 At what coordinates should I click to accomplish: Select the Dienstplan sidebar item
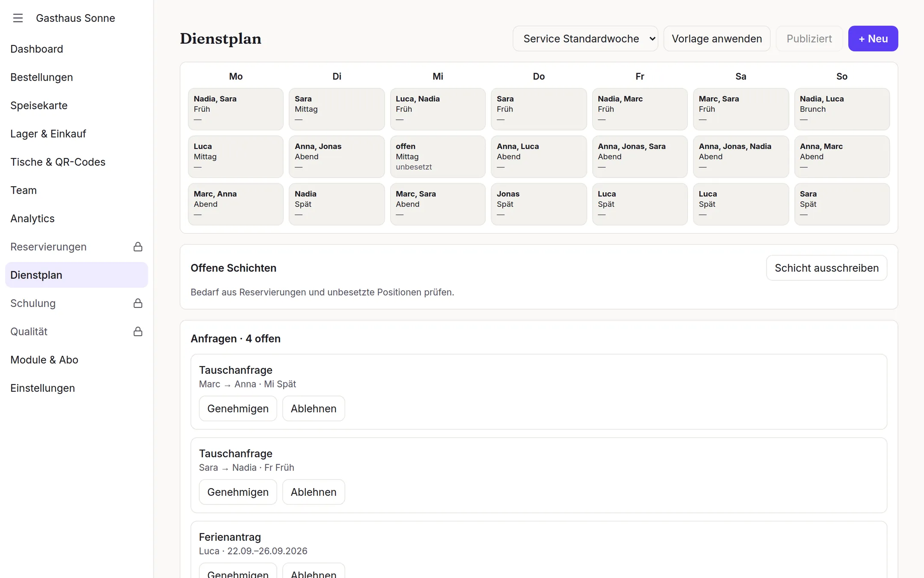[x=77, y=275]
